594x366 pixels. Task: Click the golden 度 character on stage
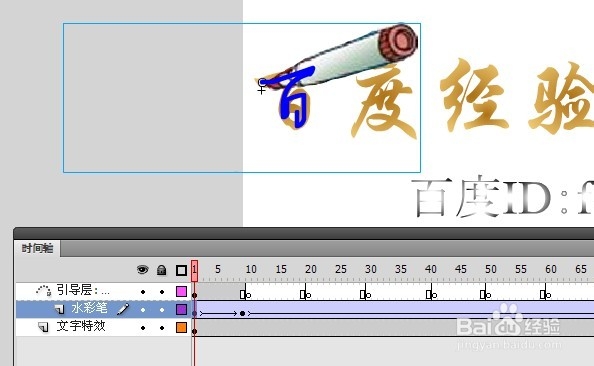383,102
